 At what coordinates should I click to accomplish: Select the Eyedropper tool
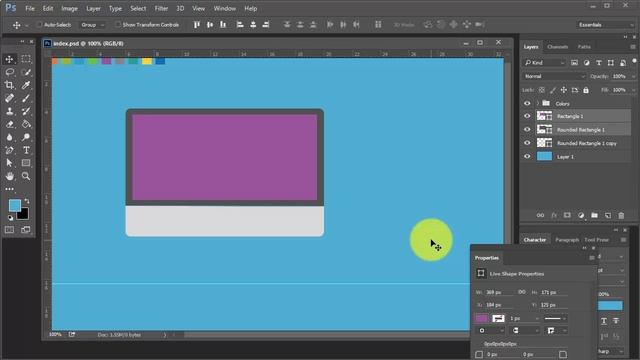click(26, 85)
